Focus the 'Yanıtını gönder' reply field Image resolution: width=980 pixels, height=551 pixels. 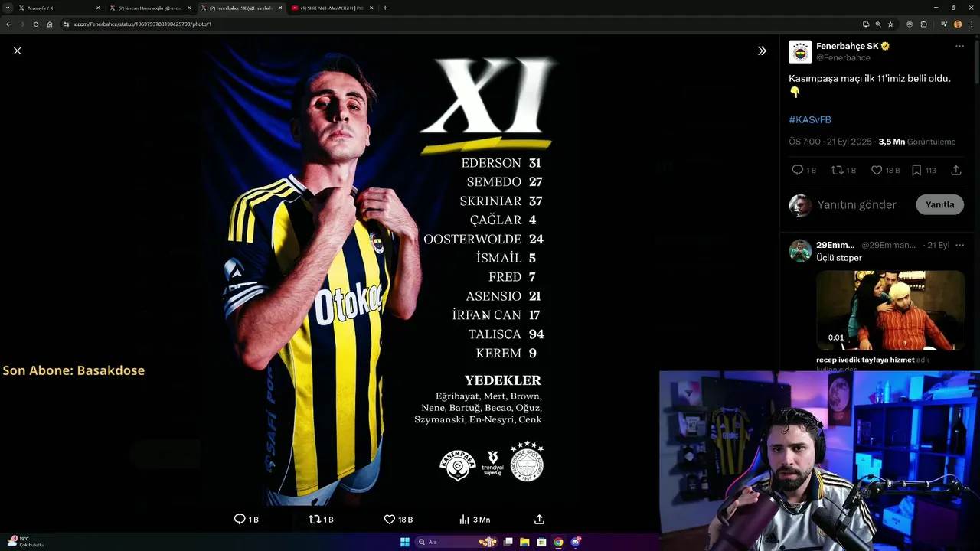[x=857, y=204]
